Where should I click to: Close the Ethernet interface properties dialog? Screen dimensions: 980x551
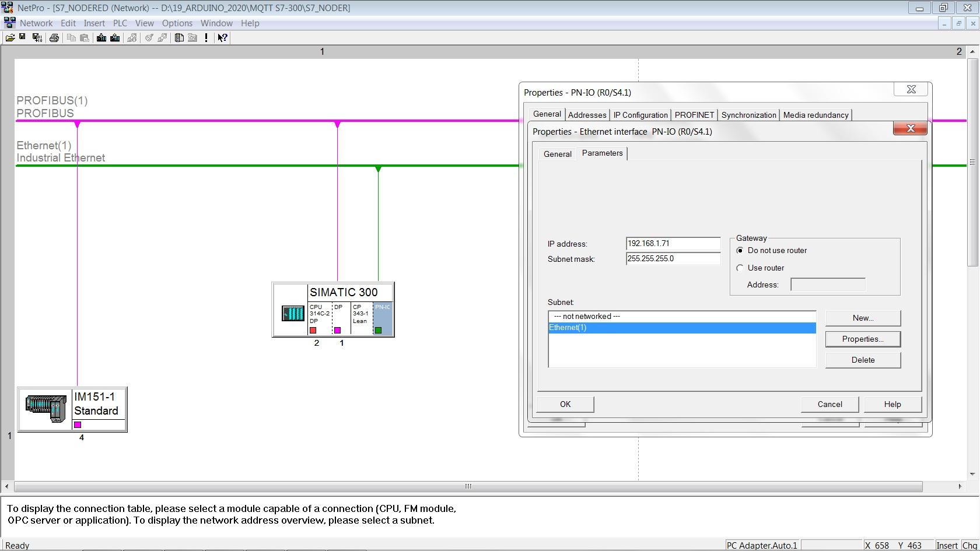coord(910,129)
